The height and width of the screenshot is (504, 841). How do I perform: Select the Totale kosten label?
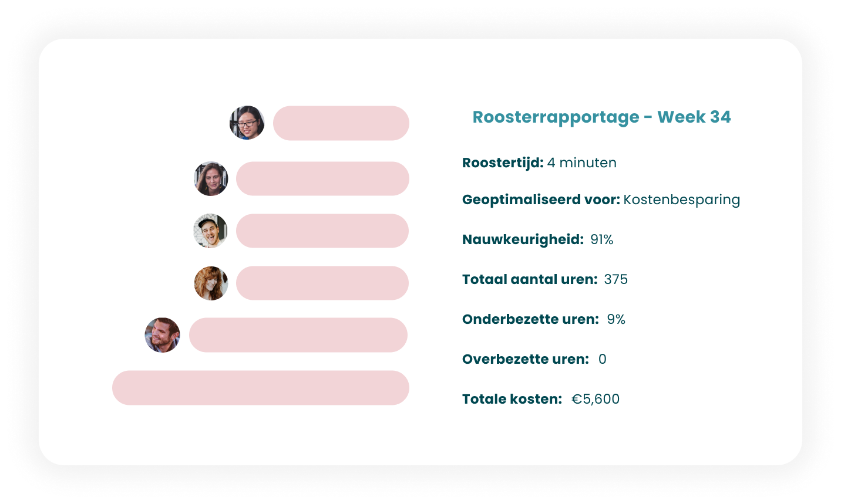click(512, 399)
